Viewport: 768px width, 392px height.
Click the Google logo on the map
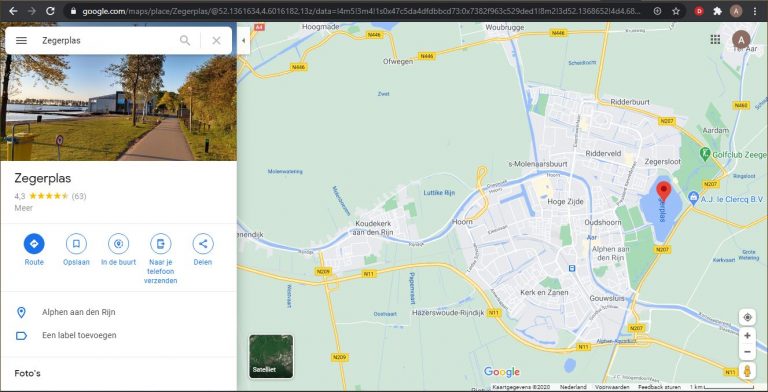502,372
